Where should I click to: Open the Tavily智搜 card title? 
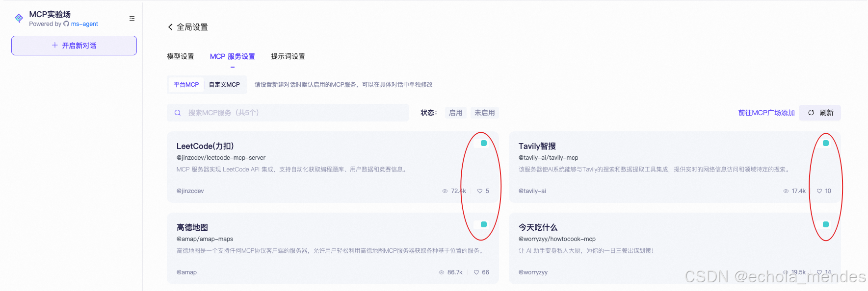[x=537, y=146]
